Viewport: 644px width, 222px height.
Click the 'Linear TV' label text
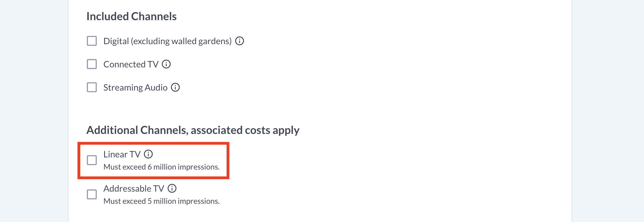[122, 154]
